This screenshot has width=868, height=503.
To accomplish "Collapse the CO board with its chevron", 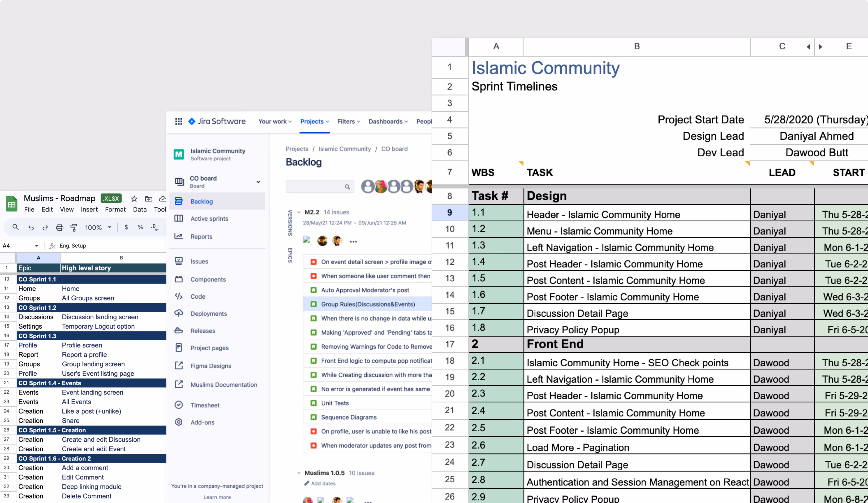I will (258, 182).
